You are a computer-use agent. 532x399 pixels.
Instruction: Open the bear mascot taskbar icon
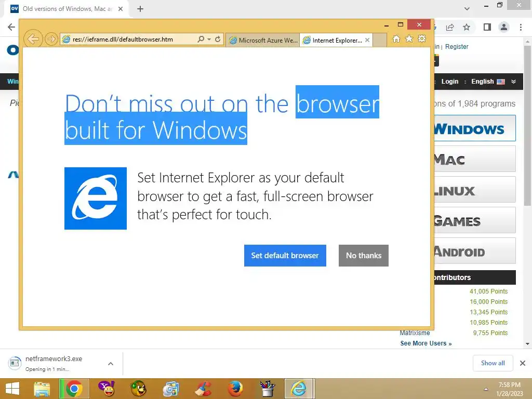138,389
